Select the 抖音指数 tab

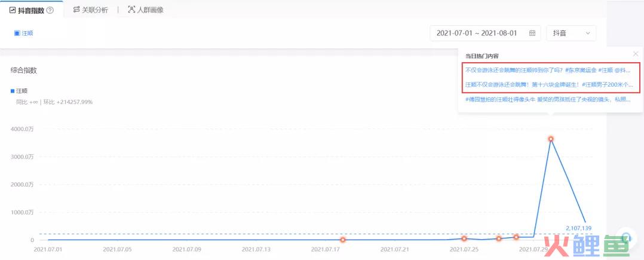coord(31,10)
